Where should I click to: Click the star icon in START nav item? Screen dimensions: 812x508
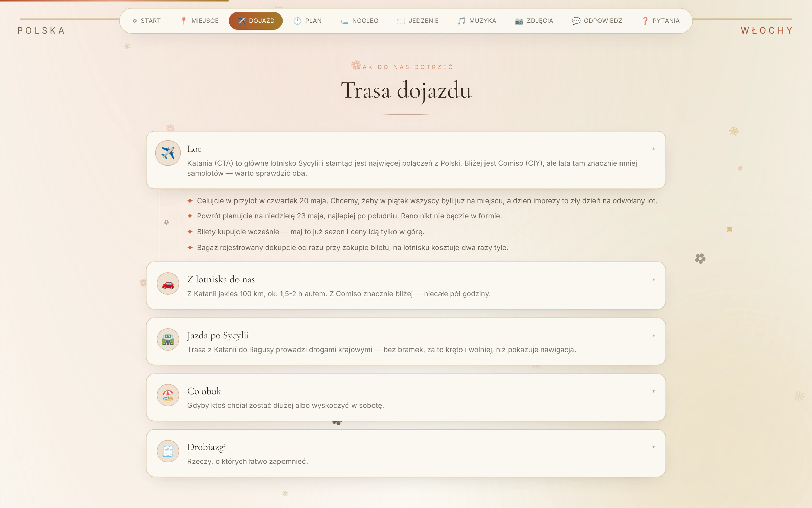(x=135, y=21)
